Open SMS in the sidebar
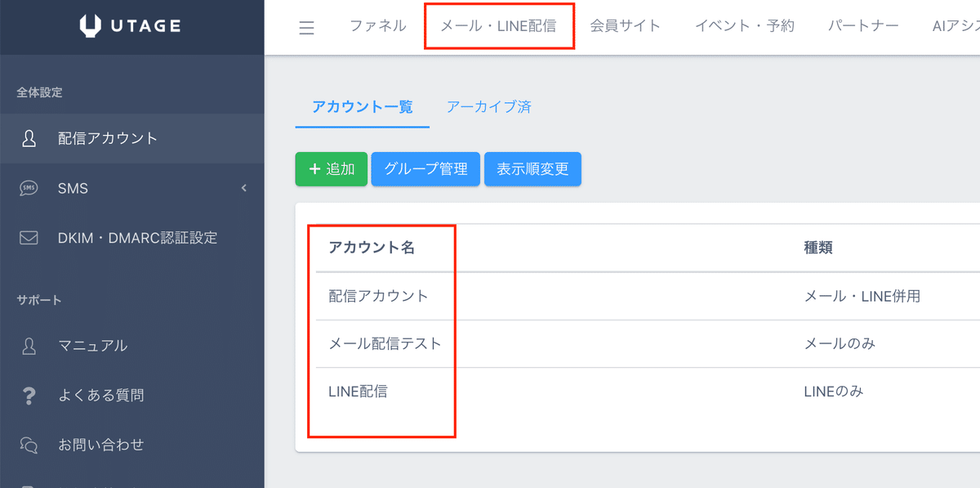Viewport: 980px width, 488px height. tap(132, 188)
